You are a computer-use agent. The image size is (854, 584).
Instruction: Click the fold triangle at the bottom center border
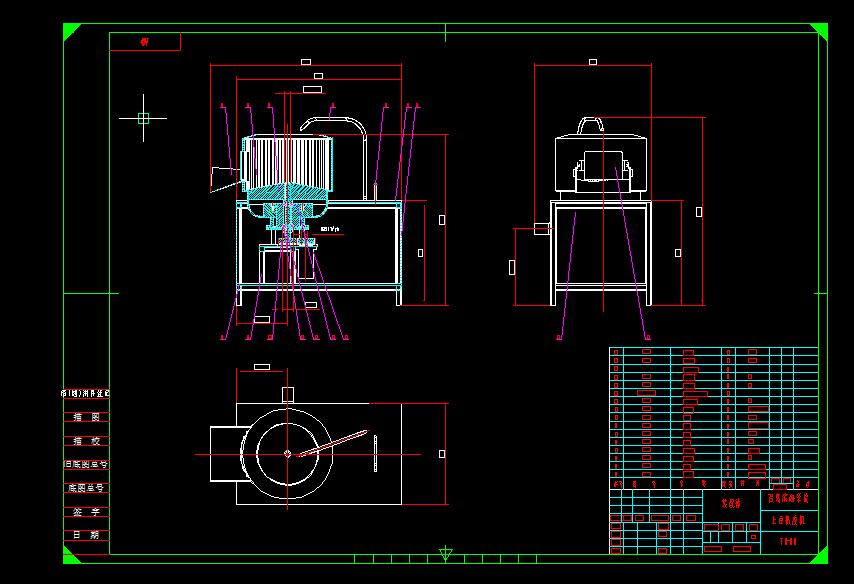pyautogui.click(x=447, y=551)
